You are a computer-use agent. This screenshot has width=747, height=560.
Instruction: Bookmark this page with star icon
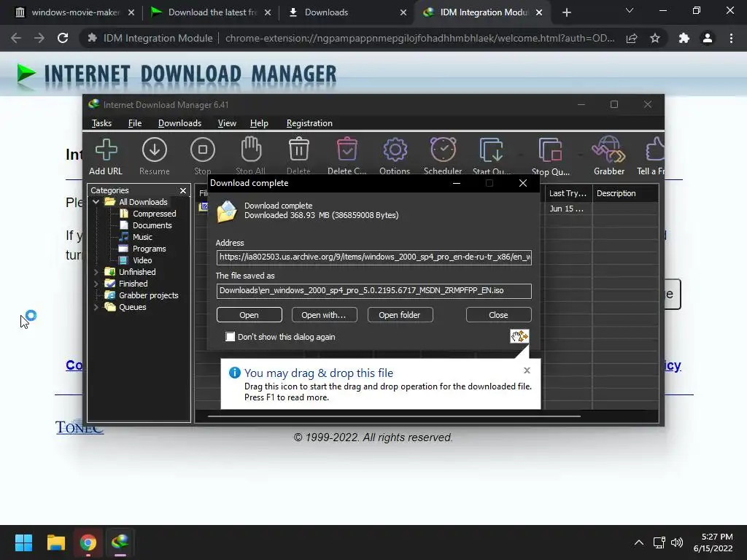click(x=655, y=38)
